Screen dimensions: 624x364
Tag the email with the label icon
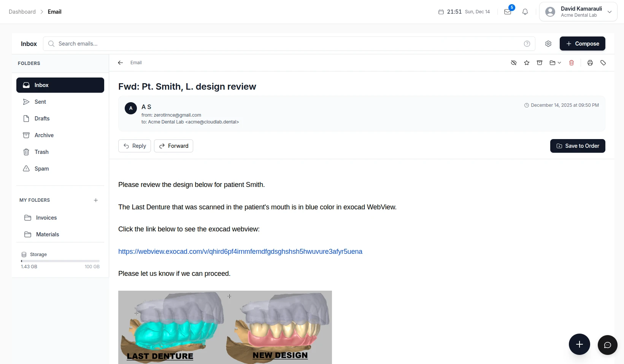click(x=603, y=63)
